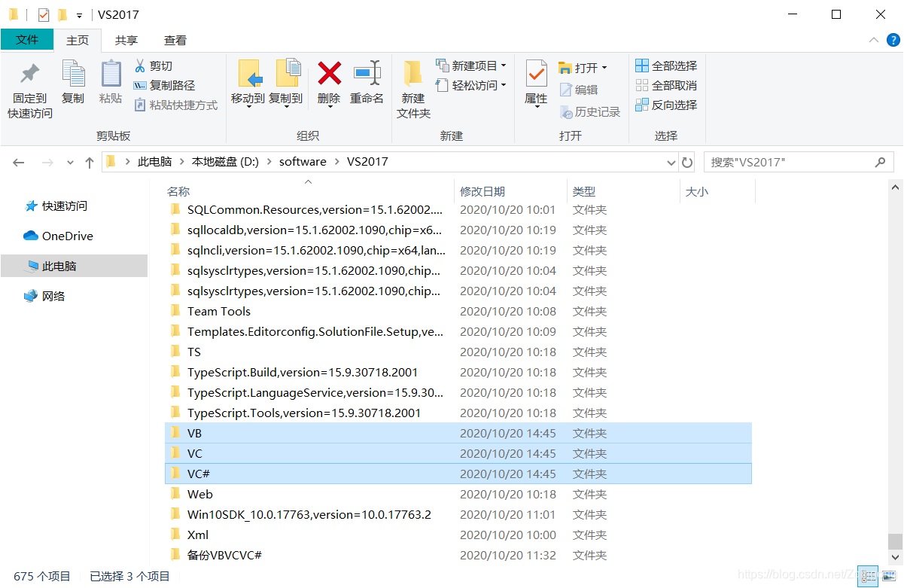Select the VB folder
Image resolution: width=904 pixels, height=588 pixels.
point(458,433)
